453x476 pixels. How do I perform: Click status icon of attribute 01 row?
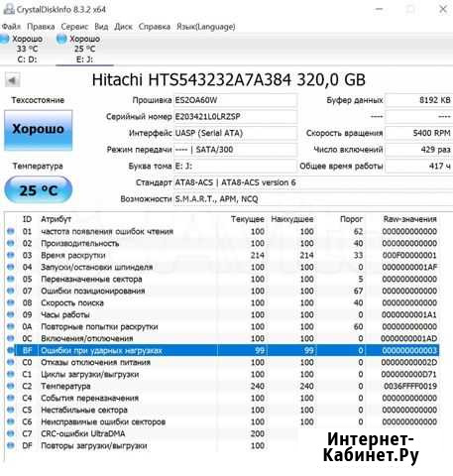[x=11, y=231]
